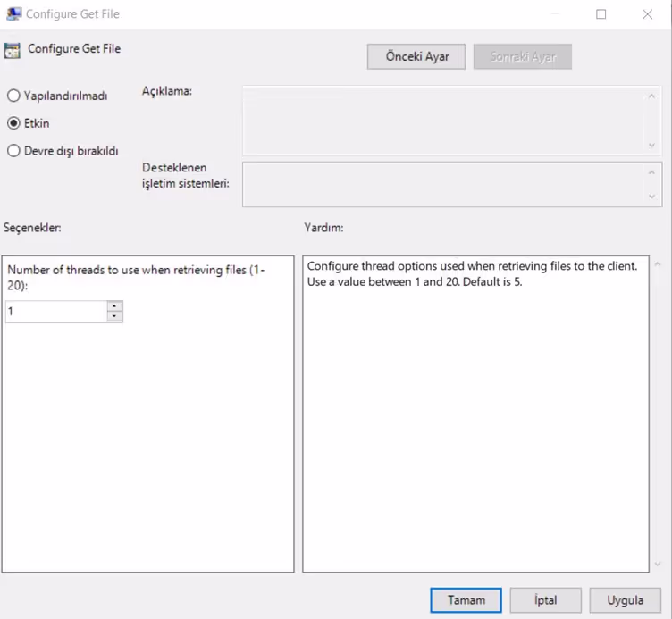
Task: Click the policy setting icon beside Configure Get File
Action: click(12, 51)
